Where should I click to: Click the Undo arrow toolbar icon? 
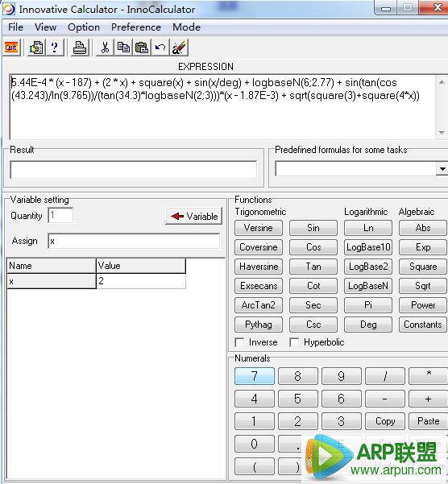pyautogui.click(x=160, y=48)
